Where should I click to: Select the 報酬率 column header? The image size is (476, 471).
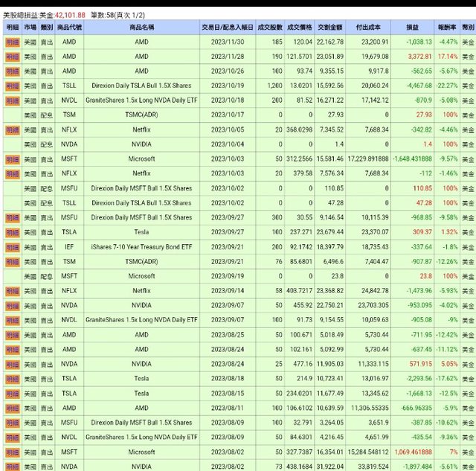(x=448, y=27)
